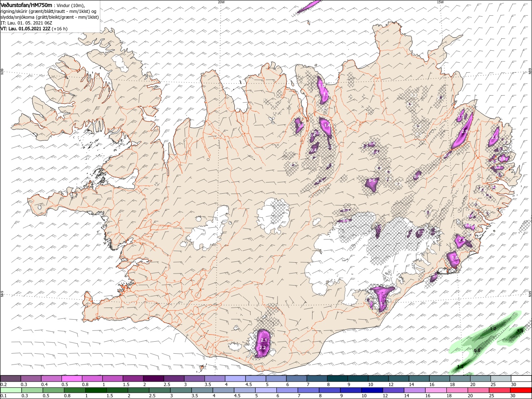Select palest green lower legend swatch at 0.1
This screenshot has height=399, width=532.
[11, 390]
